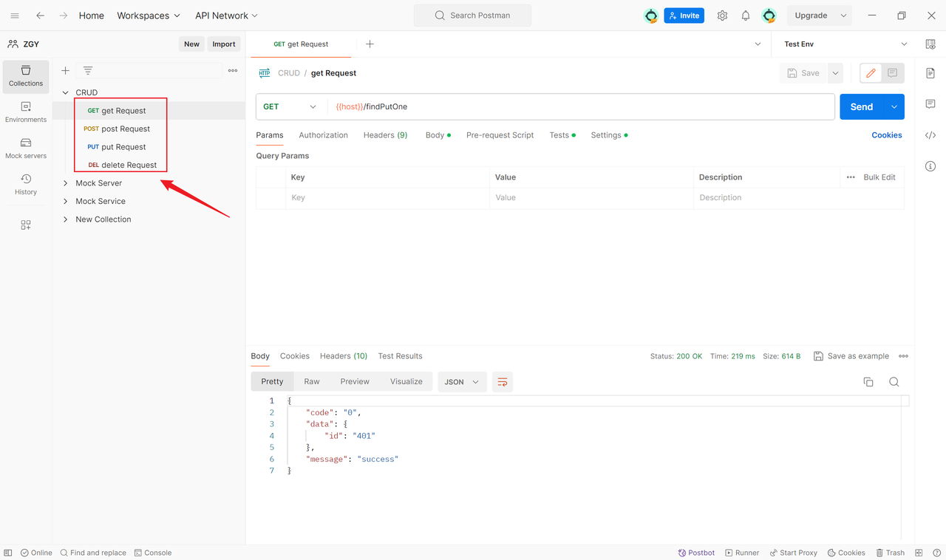Switch to comment mode icon

tap(892, 73)
